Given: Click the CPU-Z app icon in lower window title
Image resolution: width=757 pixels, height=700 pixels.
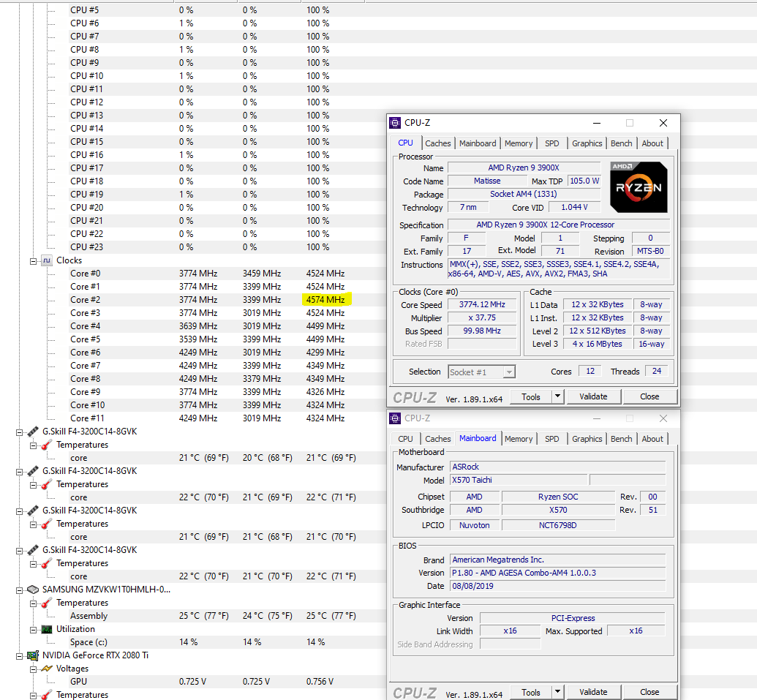Looking at the screenshot, I should (395, 418).
